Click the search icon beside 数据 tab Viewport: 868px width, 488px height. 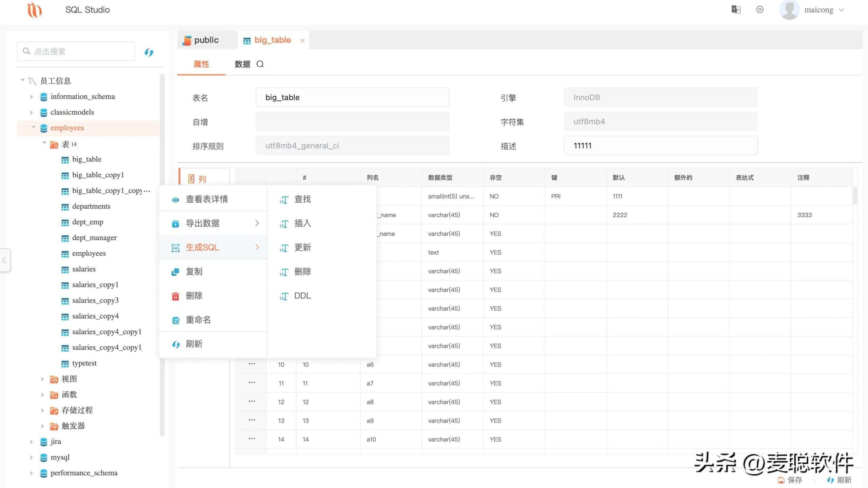coord(260,64)
